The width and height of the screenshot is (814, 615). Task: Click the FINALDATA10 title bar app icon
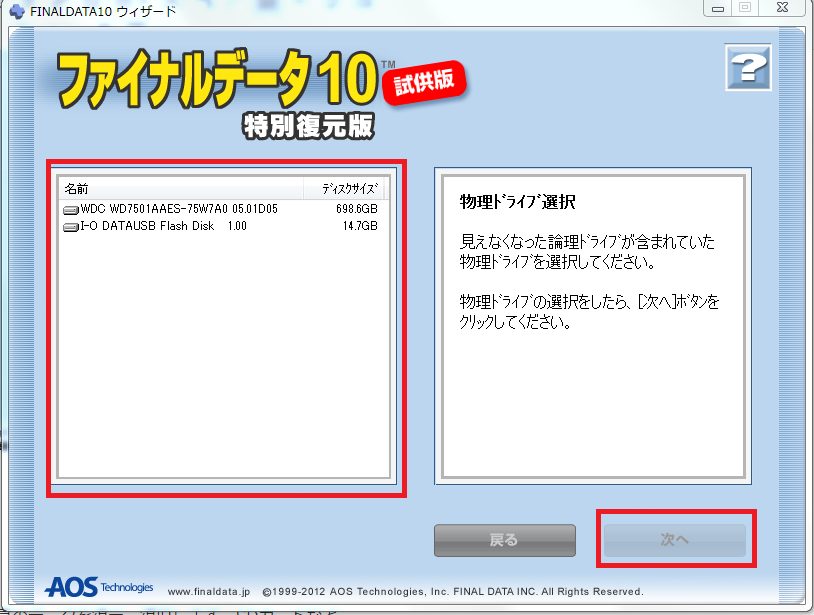(17, 10)
